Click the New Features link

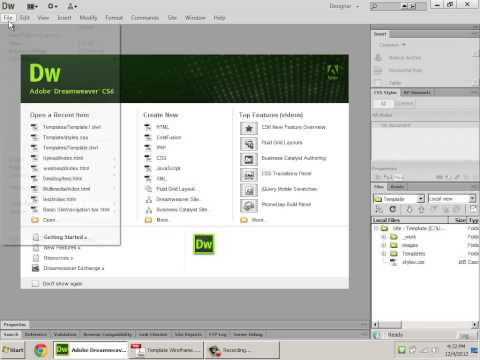[x=62, y=248]
